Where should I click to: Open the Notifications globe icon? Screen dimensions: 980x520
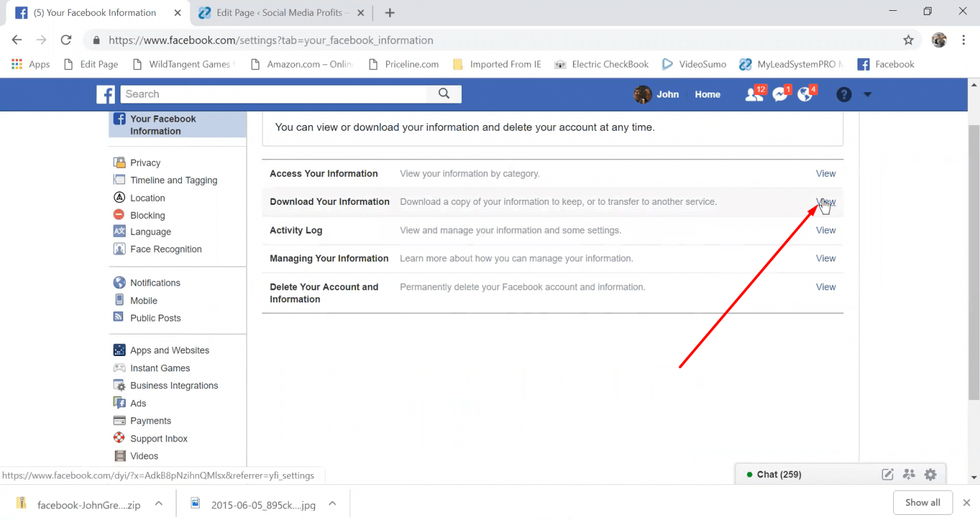coord(806,94)
